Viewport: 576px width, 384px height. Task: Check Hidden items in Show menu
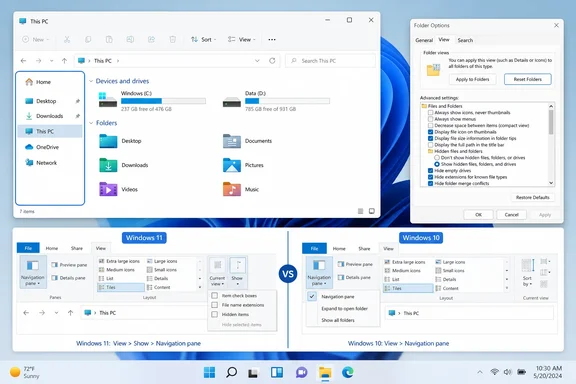[x=215, y=315]
